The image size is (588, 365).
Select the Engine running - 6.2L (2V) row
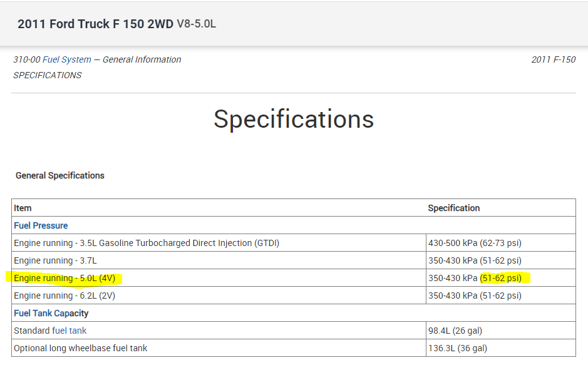(x=64, y=296)
